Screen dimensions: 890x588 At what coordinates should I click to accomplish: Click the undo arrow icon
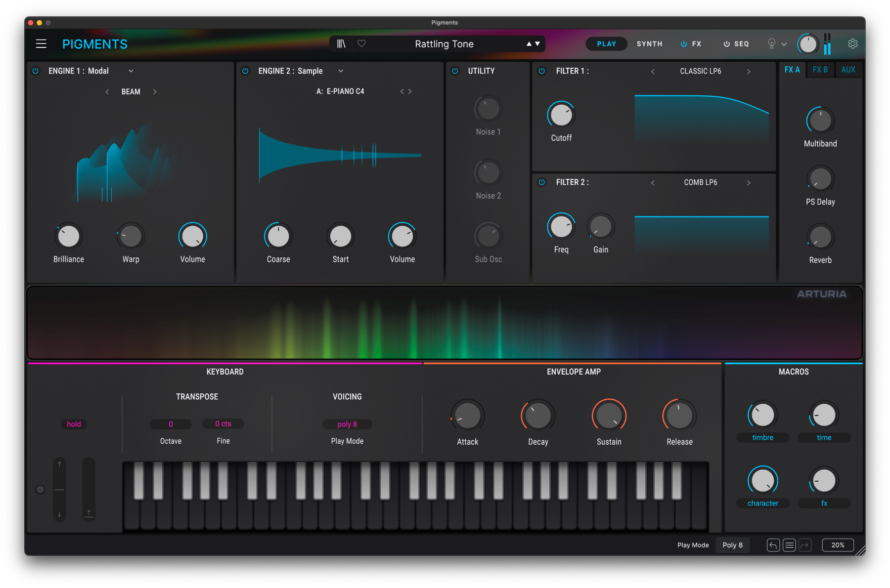[x=773, y=545]
